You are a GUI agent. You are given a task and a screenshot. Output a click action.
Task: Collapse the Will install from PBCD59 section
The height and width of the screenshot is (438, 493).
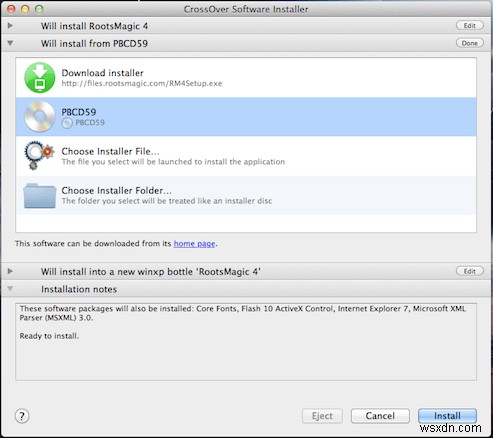10,43
